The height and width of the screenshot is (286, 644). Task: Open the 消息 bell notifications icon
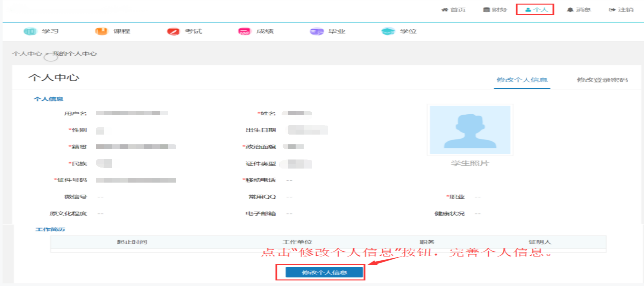(570, 10)
